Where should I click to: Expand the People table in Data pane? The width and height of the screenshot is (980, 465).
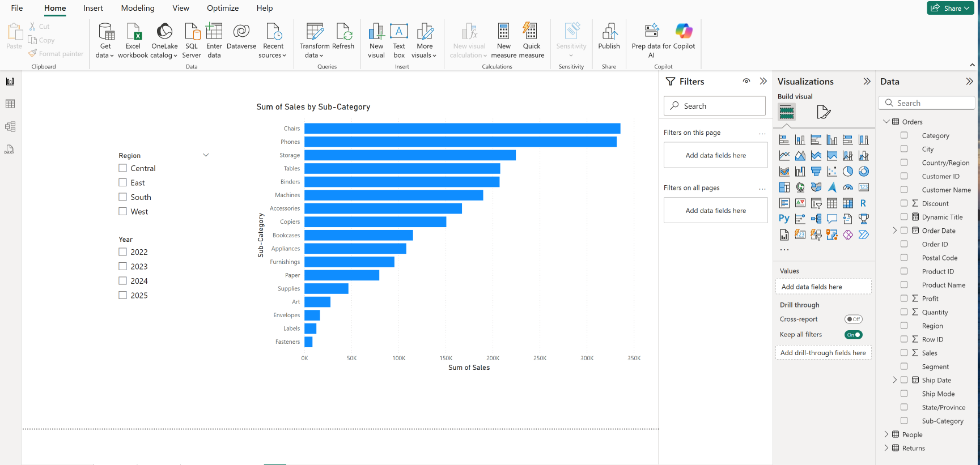[x=886, y=434]
